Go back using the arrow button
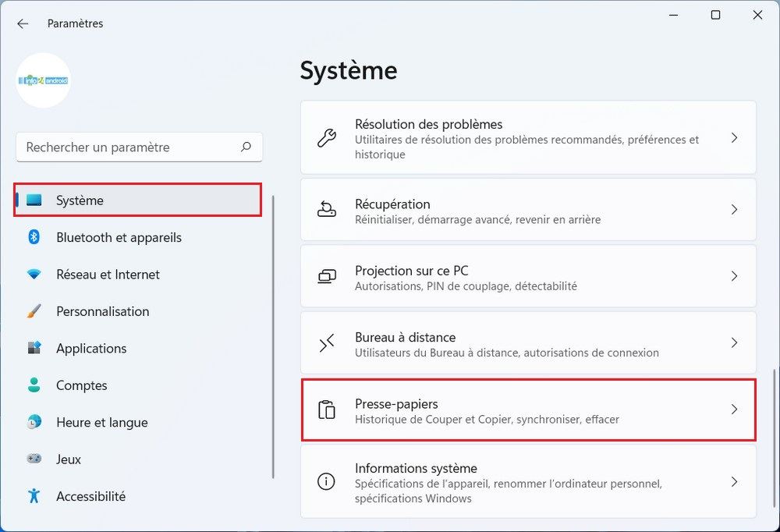Screen dimensions: 780x532 click(x=23, y=23)
